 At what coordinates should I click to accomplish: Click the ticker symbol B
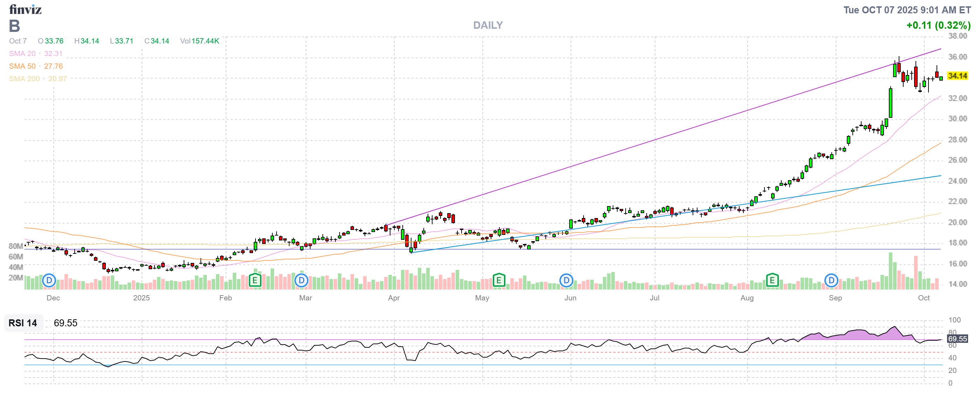(x=14, y=26)
